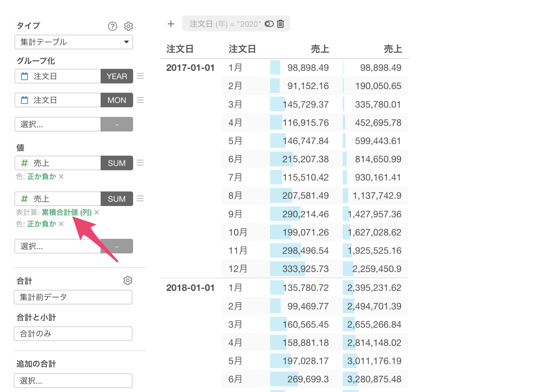Open menu icon beside second 売上 SUM

(140, 199)
